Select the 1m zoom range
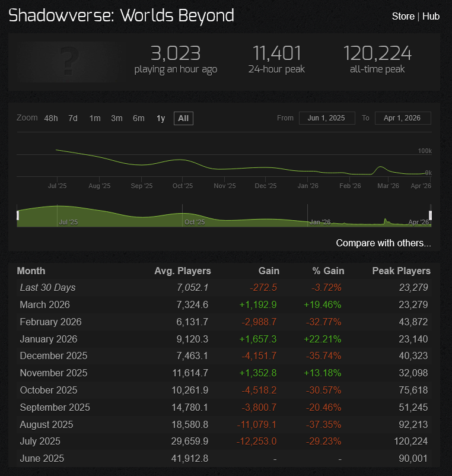This screenshot has width=452, height=476. pyautogui.click(x=95, y=118)
